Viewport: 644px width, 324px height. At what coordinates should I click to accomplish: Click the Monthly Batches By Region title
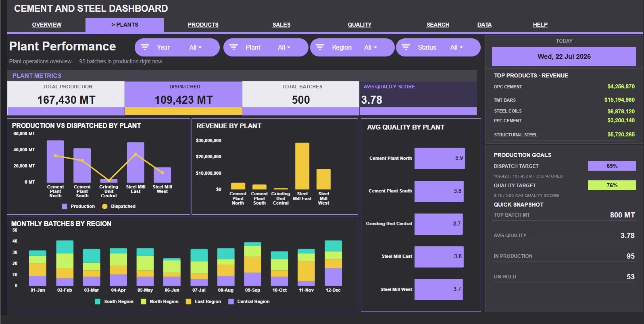pyautogui.click(x=61, y=224)
